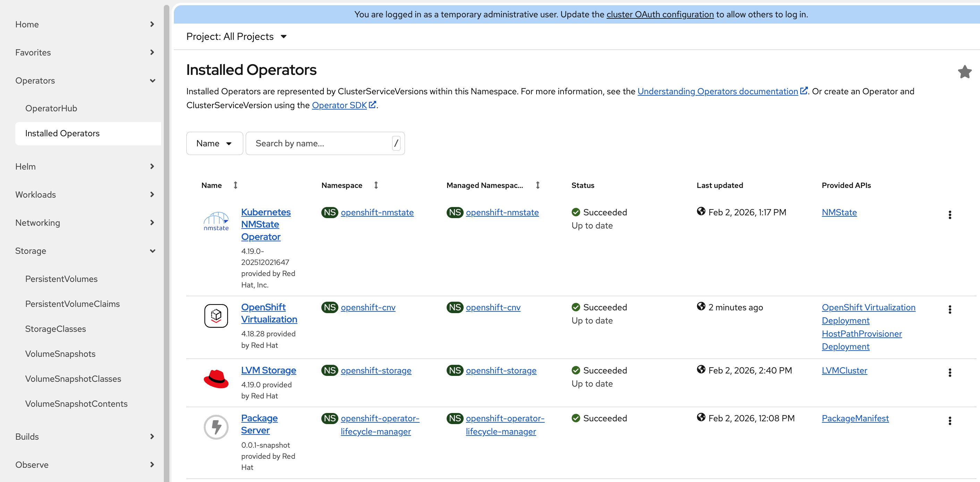Viewport: 980px width, 482px height.
Task: Expand the Workloads navigation section
Action: point(84,195)
